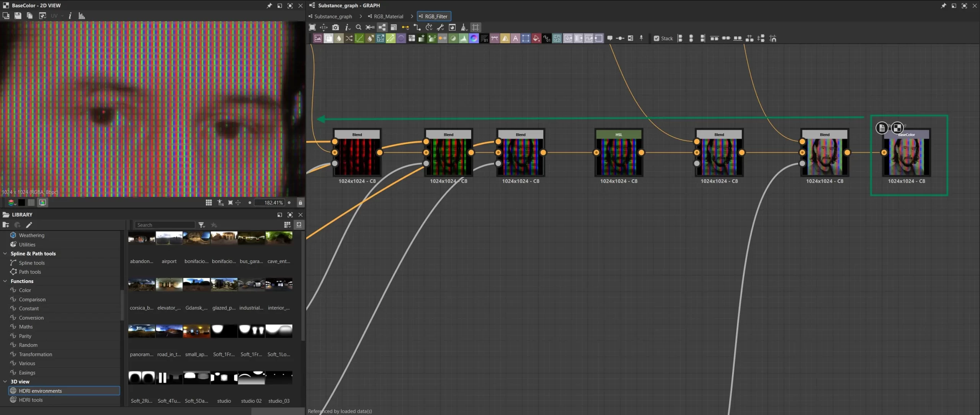Toggle the zoom lock in 2D view
980x415 pixels.
(x=301, y=203)
